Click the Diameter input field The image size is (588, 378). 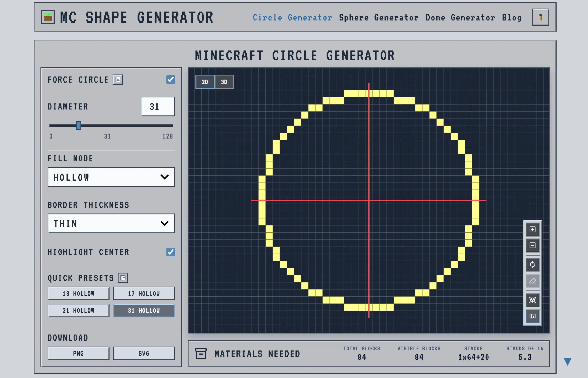pyautogui.click(x=158, y=107)
